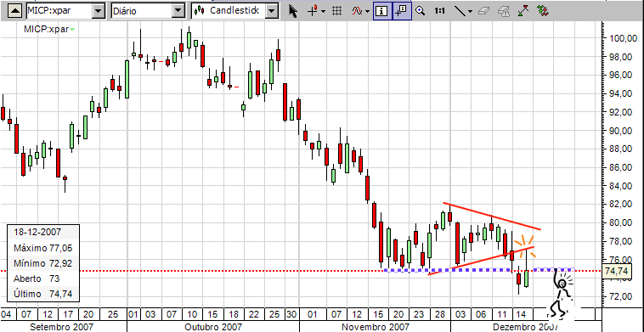Click the MICP:xpar chart label

click(x=46, y=29)
